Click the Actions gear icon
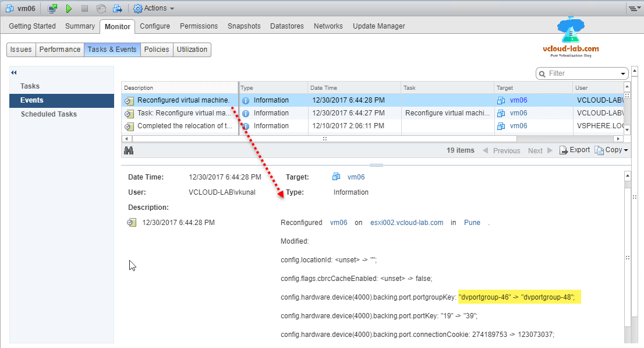The width and height of the screenshot is (644, 348). coord(137,8)
